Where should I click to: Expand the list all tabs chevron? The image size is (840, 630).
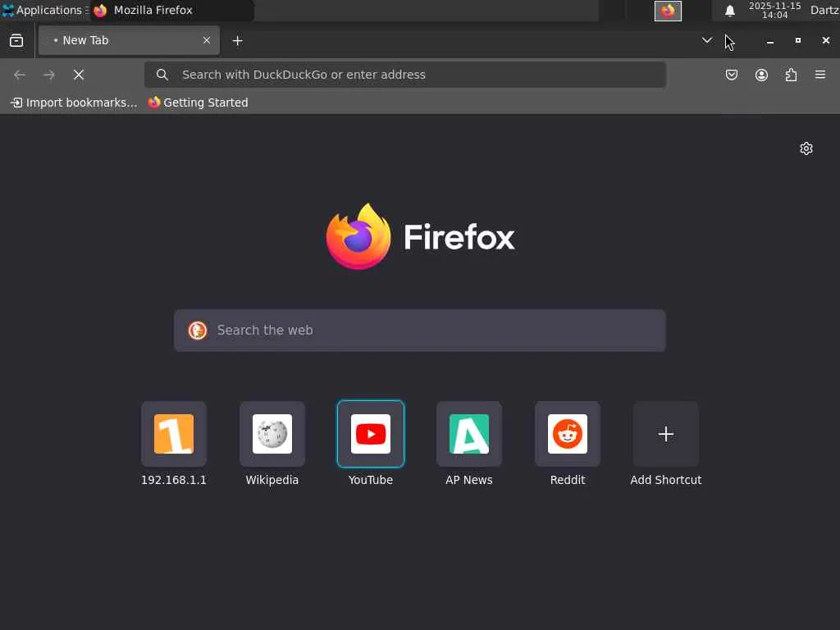[706, 40]
